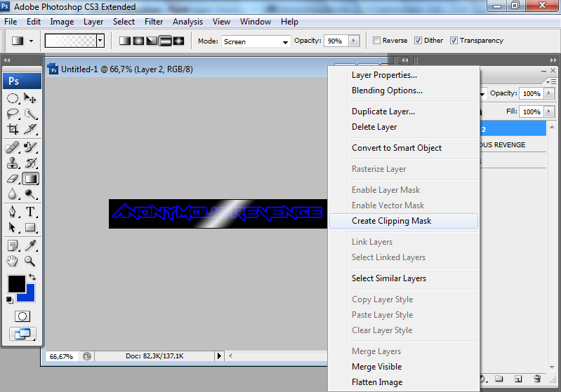The height and width of the screenshot is (392, 561).
Task: Choose Diamond Gradient style
Action: pos(178,41)
